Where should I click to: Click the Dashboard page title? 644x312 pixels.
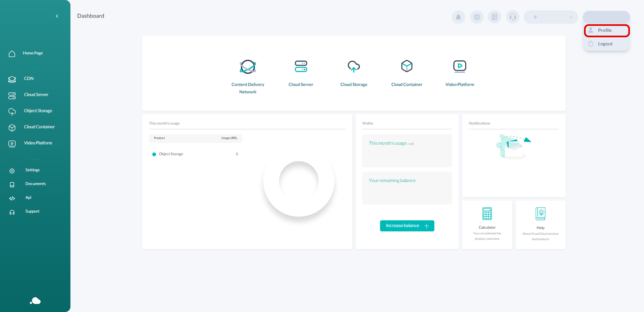point(91,16)
